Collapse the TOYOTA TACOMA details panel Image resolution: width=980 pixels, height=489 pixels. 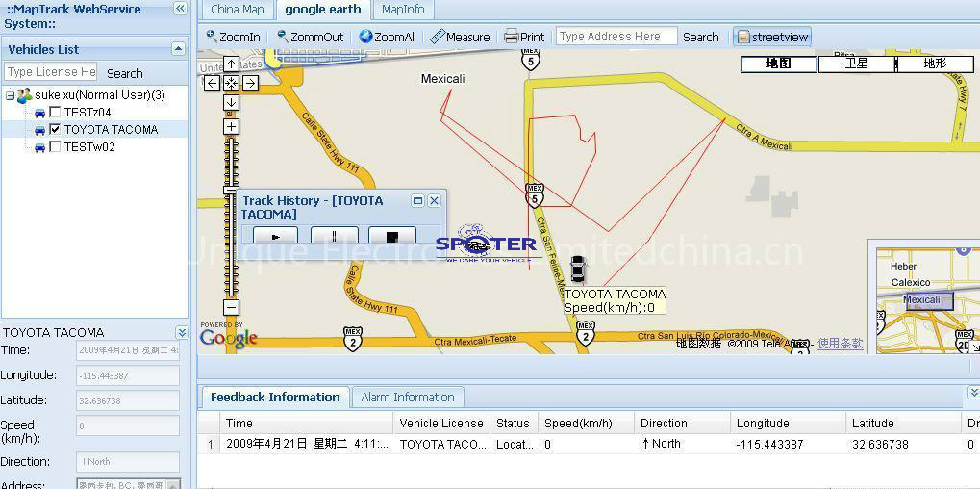(x=182, y=332)
